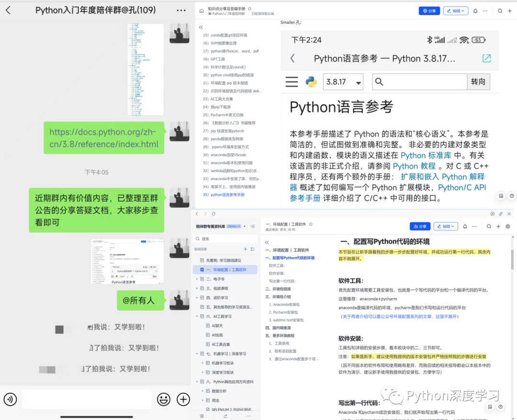Click the 转向 button
Screen dimensions: 517x420
(x=478, y=82)
